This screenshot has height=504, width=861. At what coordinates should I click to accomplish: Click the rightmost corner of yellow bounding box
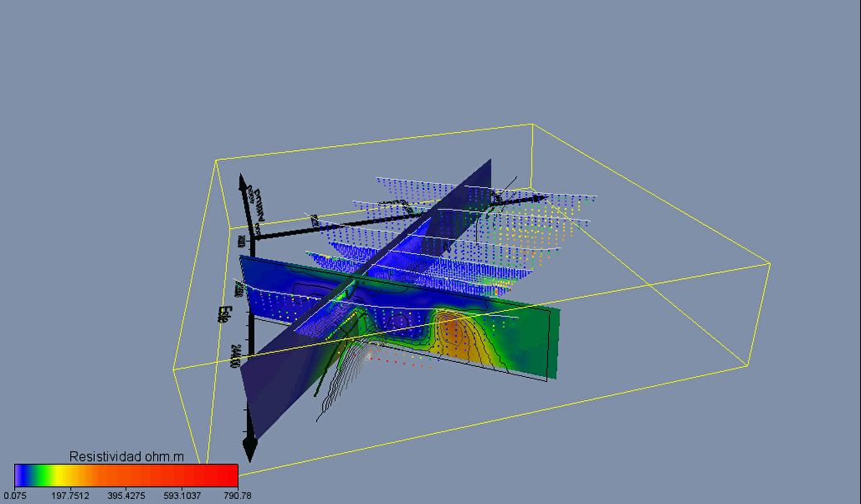click(769, 264)
